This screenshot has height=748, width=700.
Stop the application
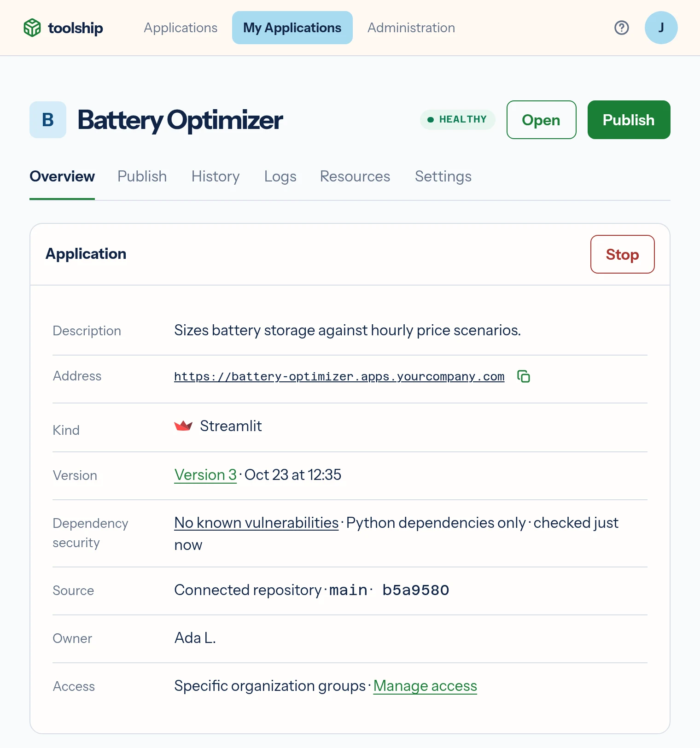click(x=623, y=254)
